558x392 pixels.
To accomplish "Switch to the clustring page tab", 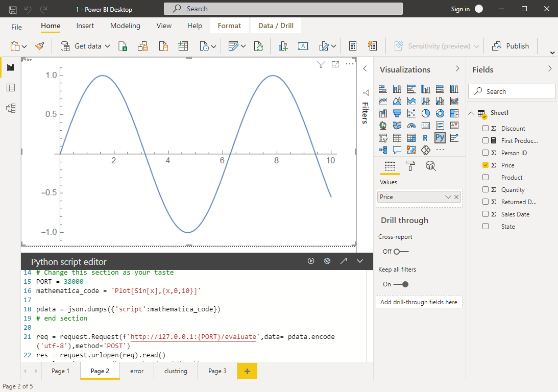I will click(x=176, y=371).
